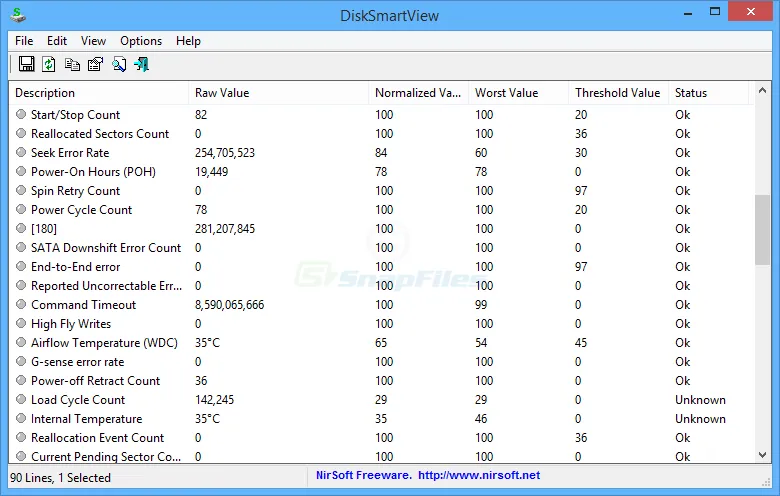Open the http://www.nirsoft.net link
Screen dimensions: 780x496
[479, 475]
